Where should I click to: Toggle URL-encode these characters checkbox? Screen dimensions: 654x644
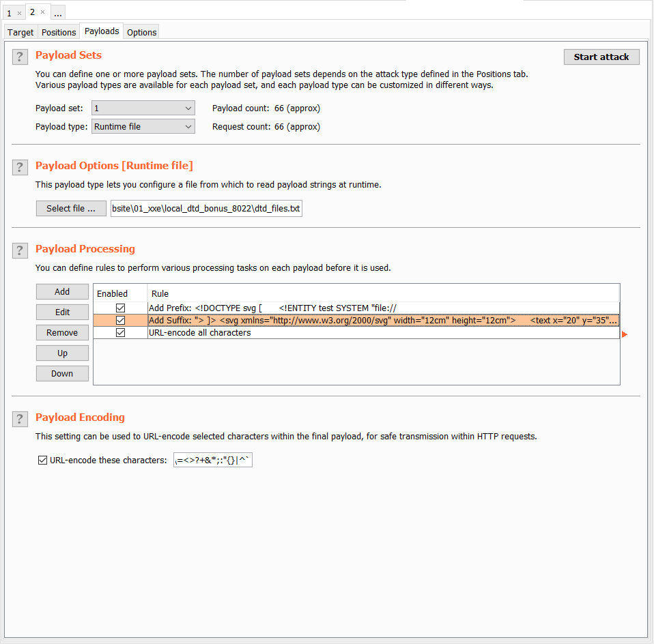pos(42,460)
